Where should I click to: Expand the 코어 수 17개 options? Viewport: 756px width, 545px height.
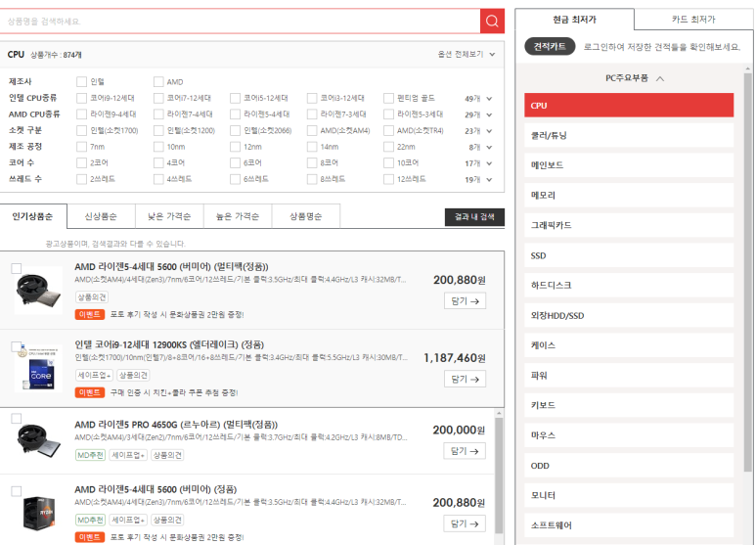478,163
